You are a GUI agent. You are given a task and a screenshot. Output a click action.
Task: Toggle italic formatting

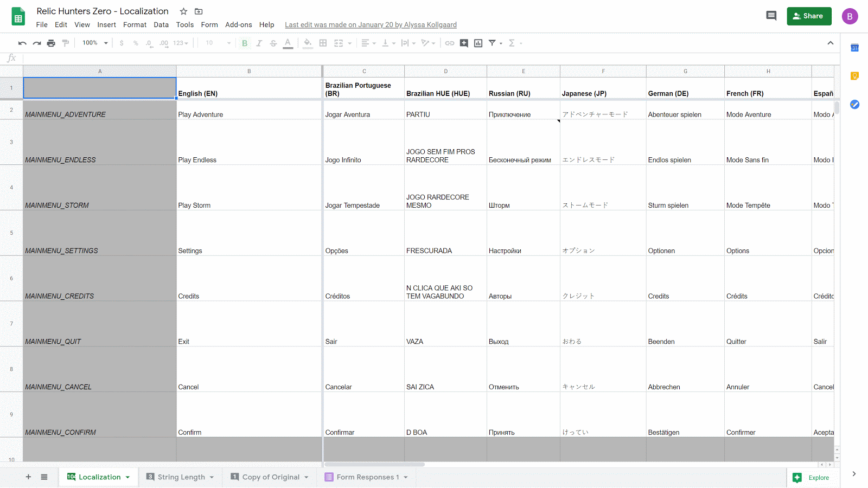pos(259,43)
